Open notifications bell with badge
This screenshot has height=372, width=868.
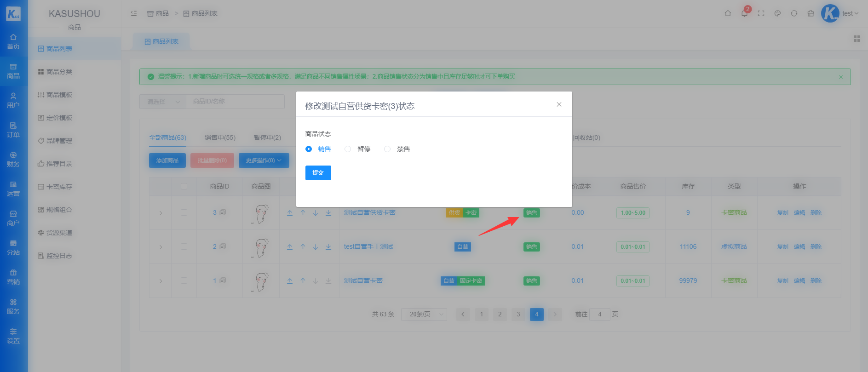coord(744,13)
